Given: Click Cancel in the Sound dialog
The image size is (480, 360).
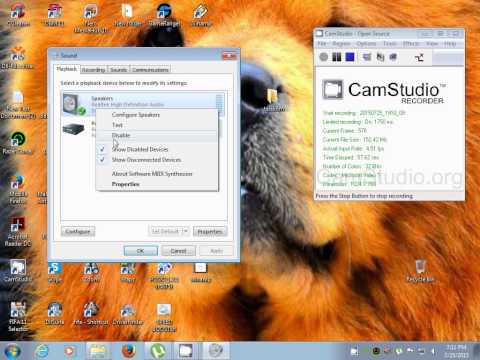Looking at the screenshot, I should click(x=179, y=251).
